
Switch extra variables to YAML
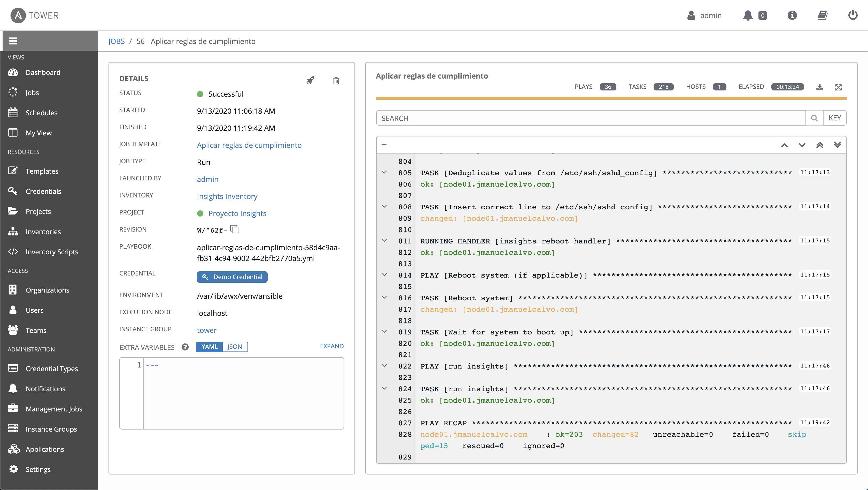click(209, 347)
